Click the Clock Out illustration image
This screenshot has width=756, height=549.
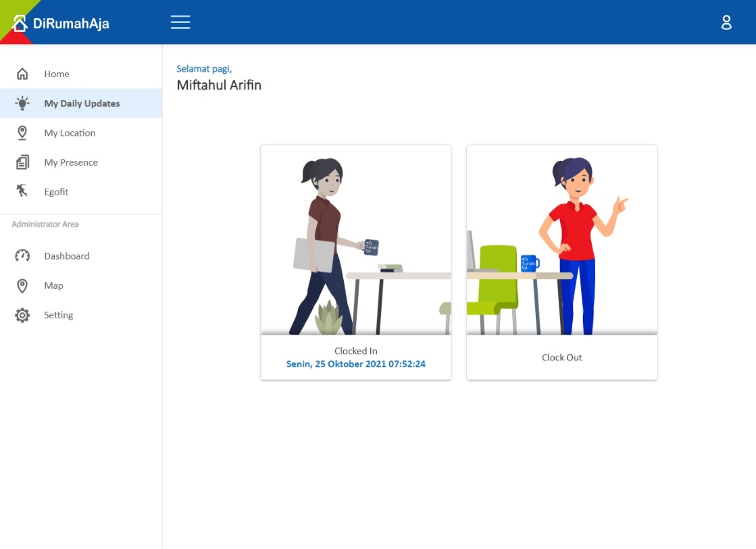(x=561, y=240)
